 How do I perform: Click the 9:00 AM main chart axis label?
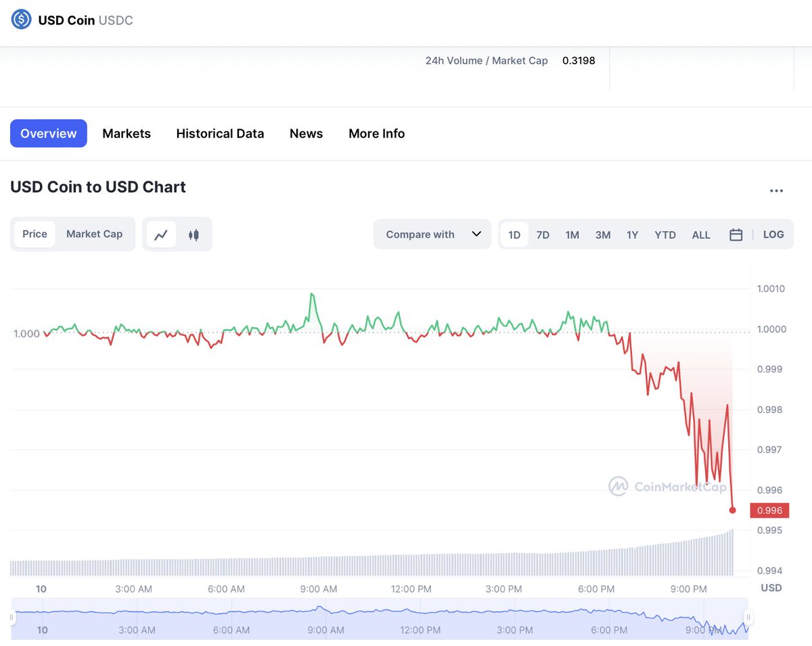319,589
